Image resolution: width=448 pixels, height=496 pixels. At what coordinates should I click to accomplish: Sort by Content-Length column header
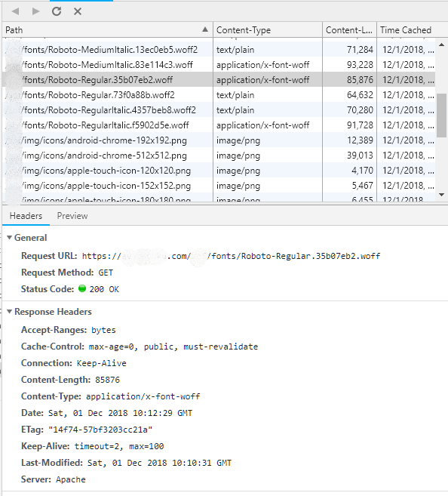click(x=349, y=30)
